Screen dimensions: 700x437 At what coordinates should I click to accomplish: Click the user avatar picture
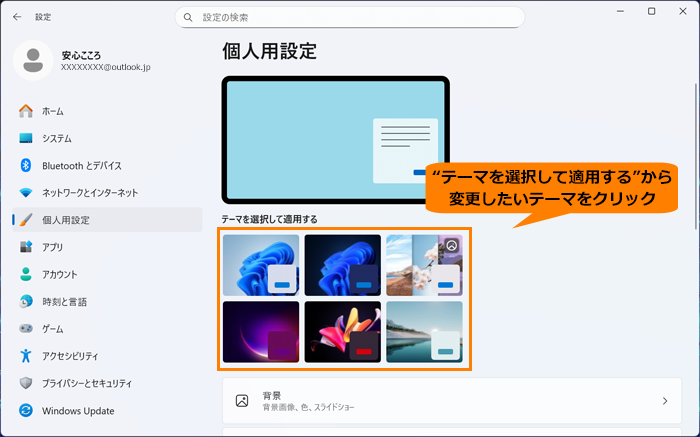(x=33, y=60)
